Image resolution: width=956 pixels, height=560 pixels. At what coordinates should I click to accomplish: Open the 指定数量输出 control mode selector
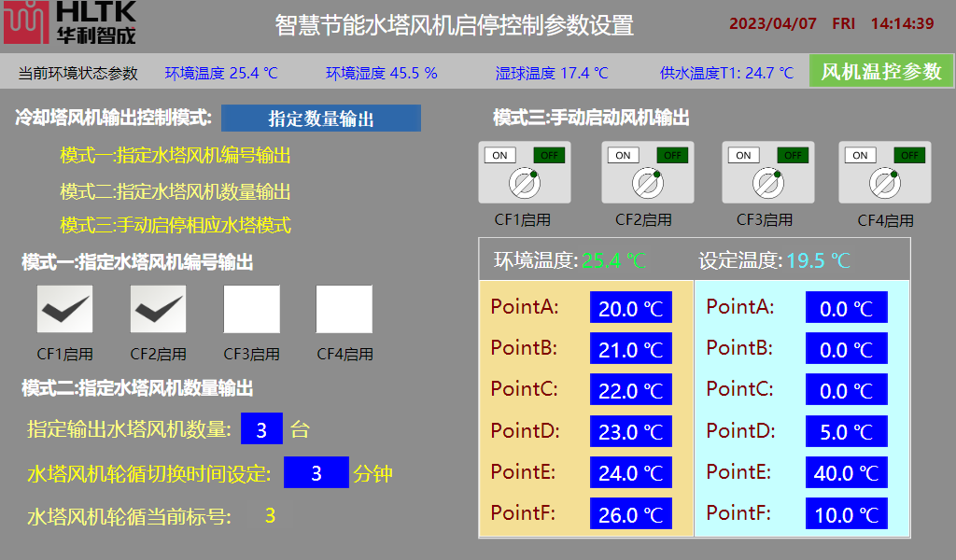321,119
